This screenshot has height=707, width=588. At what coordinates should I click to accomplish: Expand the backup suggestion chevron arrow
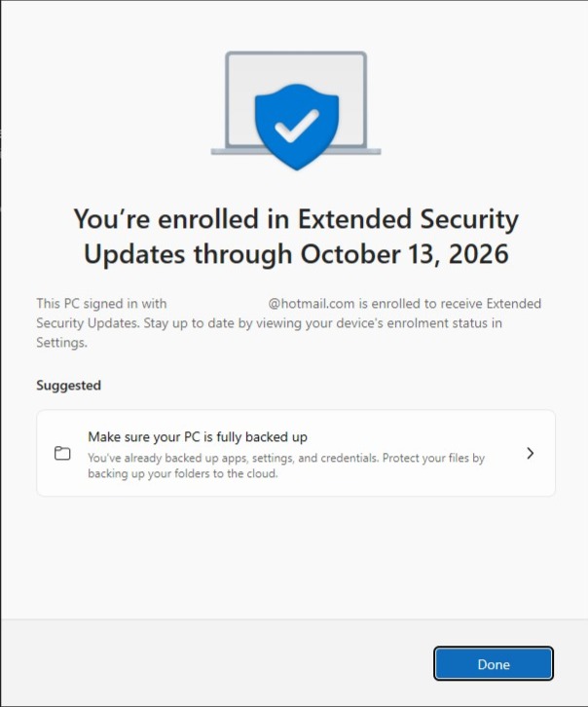tap(530, 453)
